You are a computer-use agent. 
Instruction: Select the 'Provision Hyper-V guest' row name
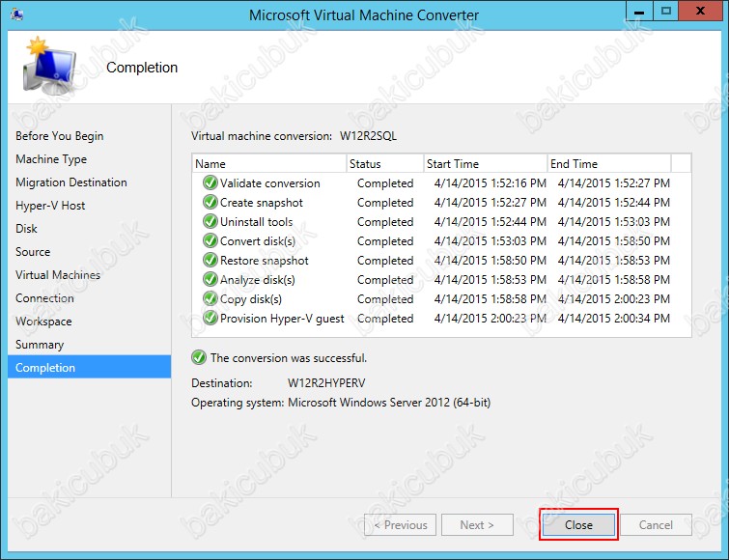pos(282,319)
